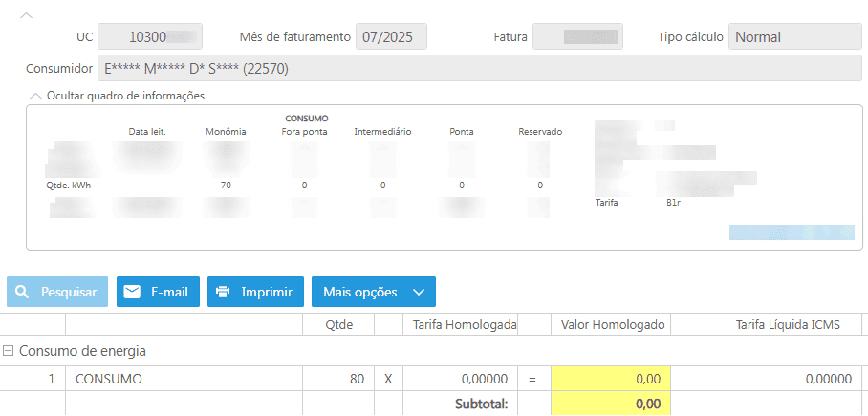
Task: Click the Tipo cálculo field showing Normal
Action: [x=775, y=37]
